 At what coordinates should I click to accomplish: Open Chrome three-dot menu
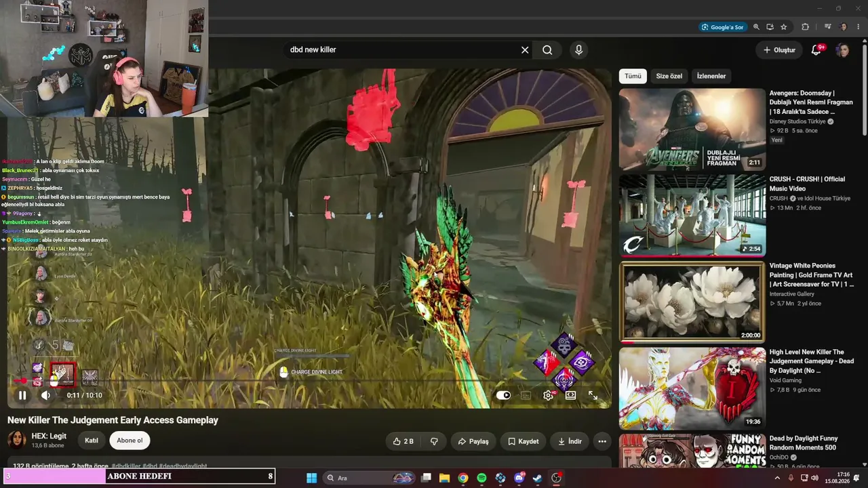857,27
